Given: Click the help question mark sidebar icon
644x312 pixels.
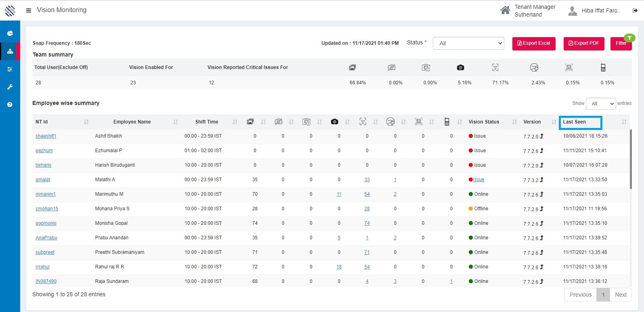Looking at the screenshot, I should coord(10,105).
